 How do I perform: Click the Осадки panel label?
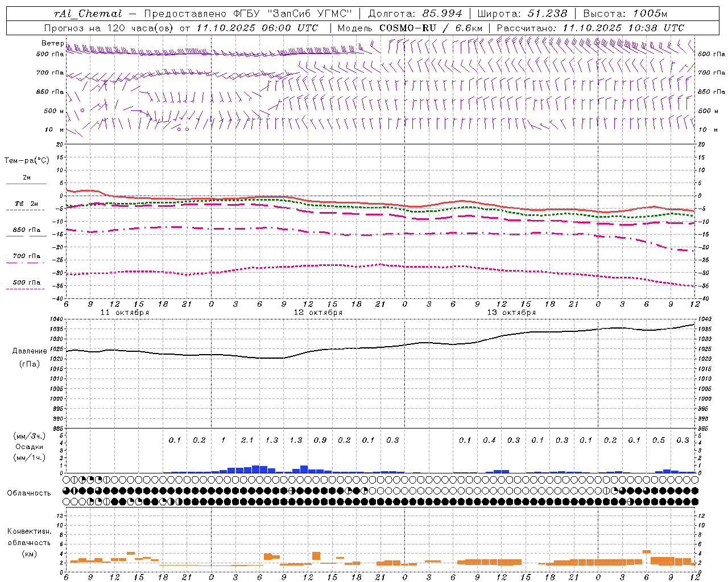click(28, 447)
